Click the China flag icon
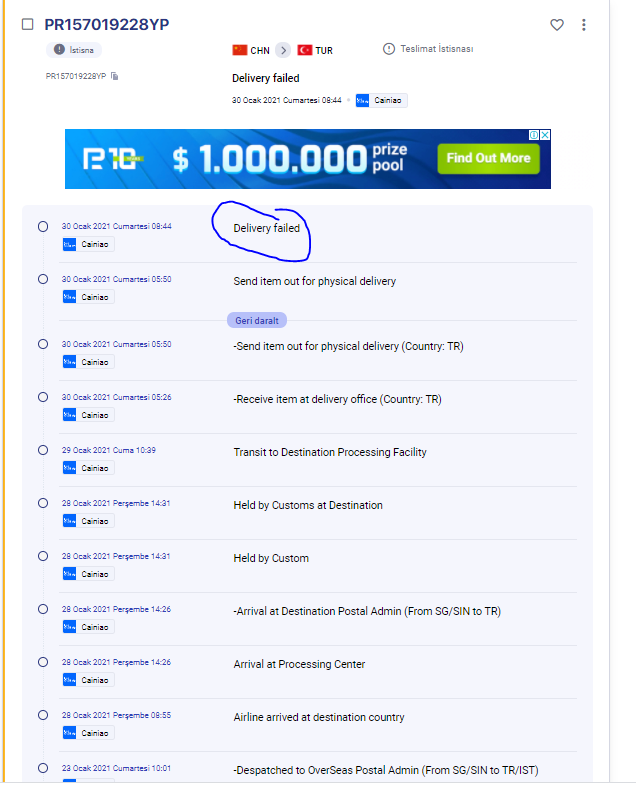This screenshot has height=791, width=636. tap(240, 50)
